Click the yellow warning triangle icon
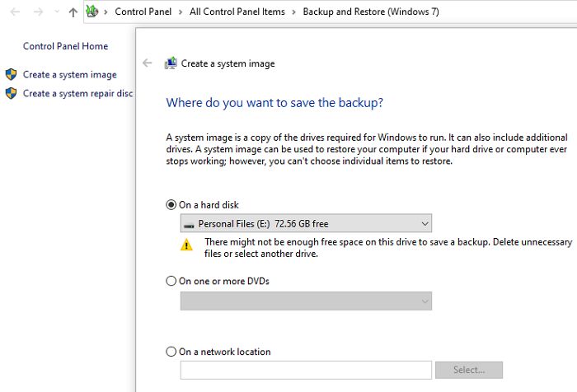This screenshot has width=577, height=392. click(187, 244)
